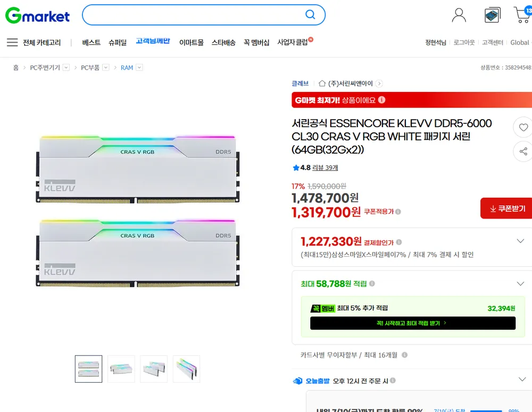Open 사업자클럽 menu item
The height and width of the screenshot is (412, 532).
293,42
